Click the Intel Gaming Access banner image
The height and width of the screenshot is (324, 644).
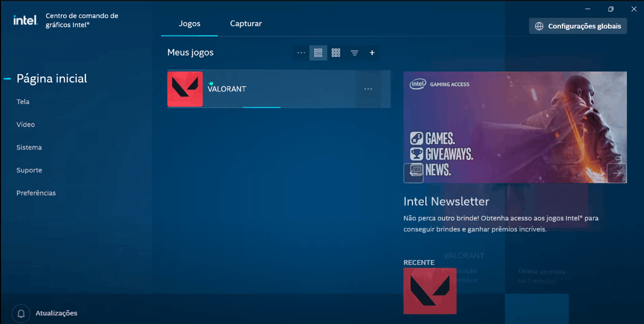point(515,127)
